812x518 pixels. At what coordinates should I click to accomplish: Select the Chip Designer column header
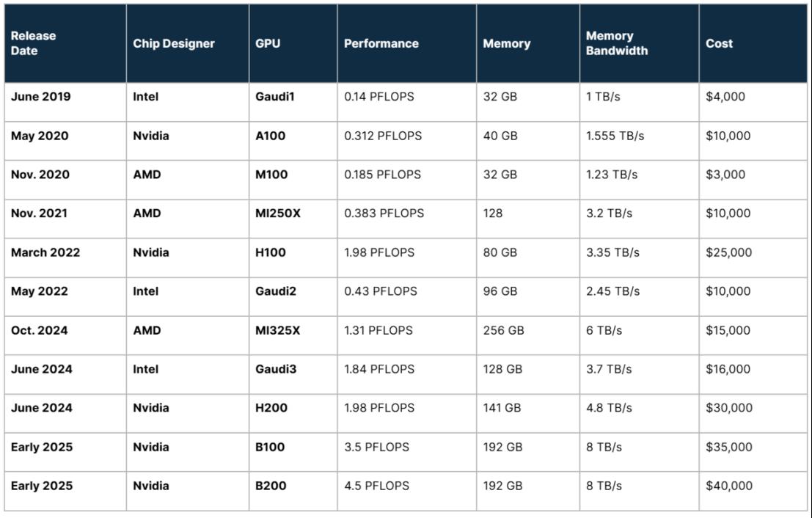(x=188, y=43)
